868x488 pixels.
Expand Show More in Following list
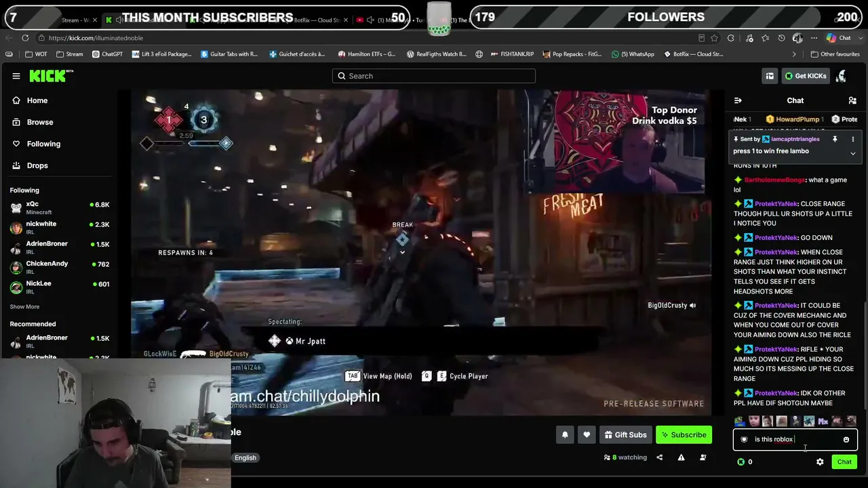[24, 307]
